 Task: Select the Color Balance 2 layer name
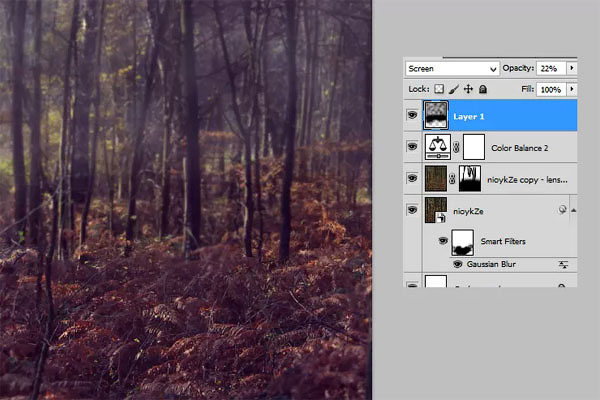(x=520, y=148)
